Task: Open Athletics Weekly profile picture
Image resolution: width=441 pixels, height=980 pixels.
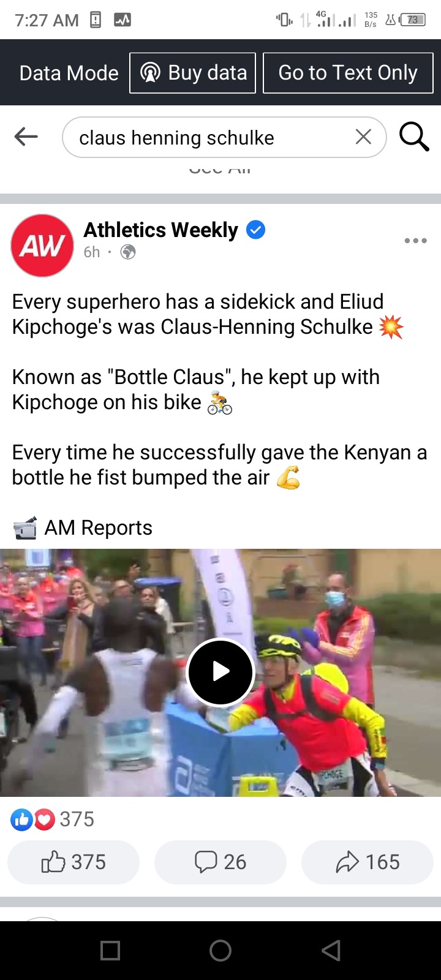Action: pyautogui.click(x=42, y=245)
